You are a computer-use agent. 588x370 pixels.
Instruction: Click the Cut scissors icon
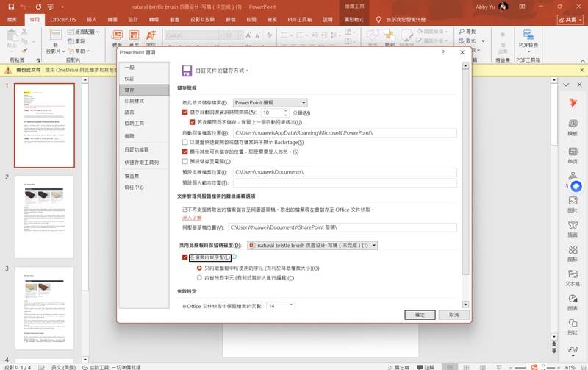[x=24, y=32]
